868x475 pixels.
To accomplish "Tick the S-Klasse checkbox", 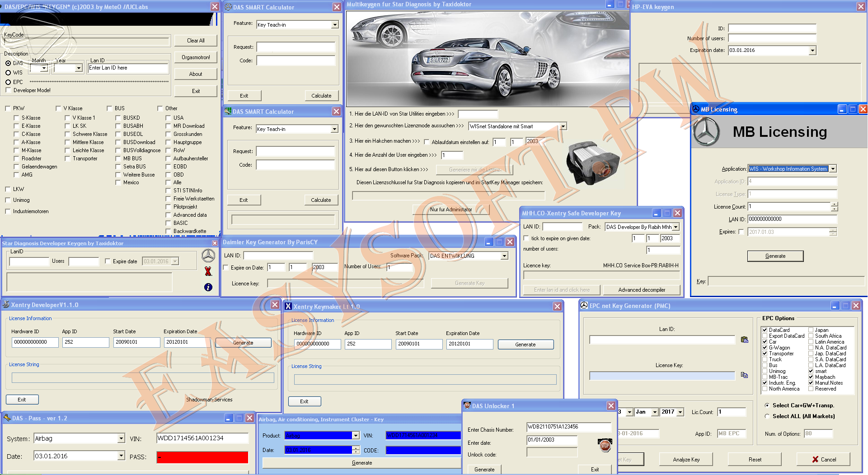I will pyautogui.click(x=16, y=118).
